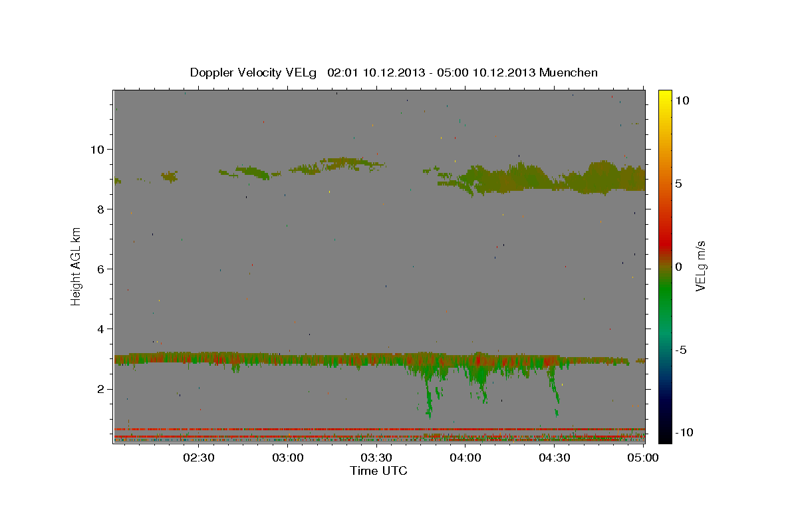Click the 'Time UTC' axis label
The width and height of the screenshot is (798, 532).
(378, 471)
